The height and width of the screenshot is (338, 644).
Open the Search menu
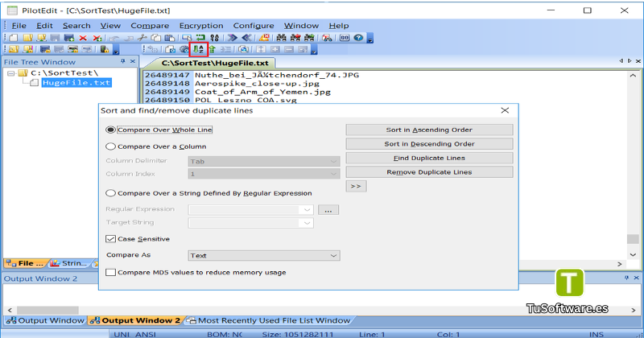(x=76, y=26)
